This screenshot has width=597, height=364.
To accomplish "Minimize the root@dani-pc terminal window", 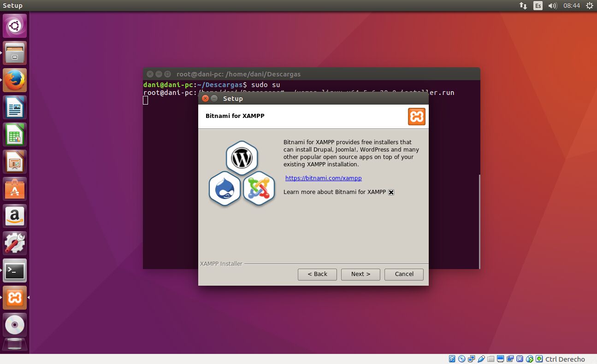I will [x=159, y=74].
